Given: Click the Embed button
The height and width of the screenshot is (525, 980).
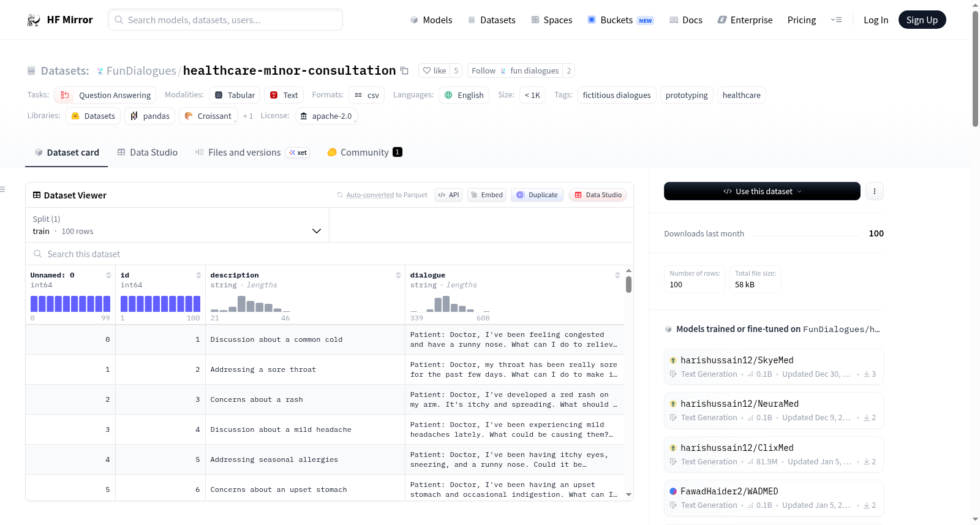Looking at the screenshot, I should (x=486, y=195).
